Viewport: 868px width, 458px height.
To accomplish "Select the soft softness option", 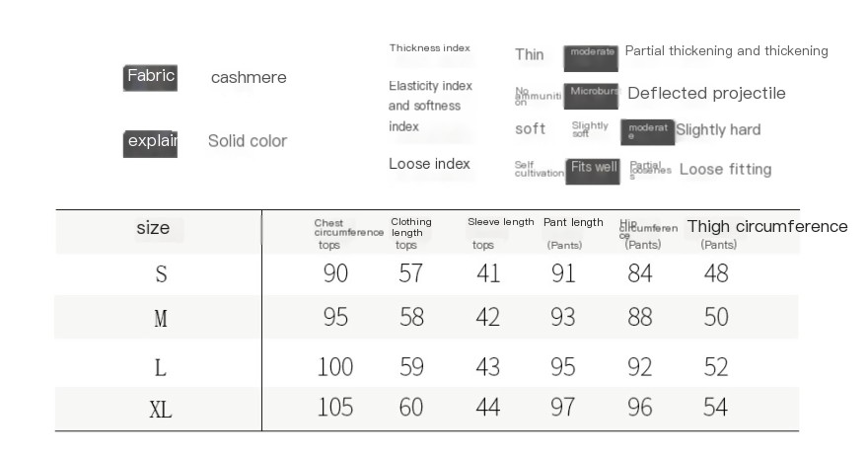I will 530,129.
